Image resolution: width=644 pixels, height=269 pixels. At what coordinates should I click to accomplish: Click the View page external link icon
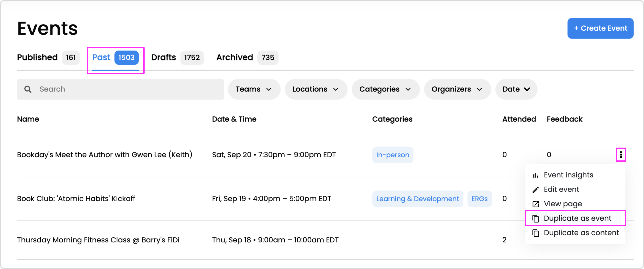536,204
